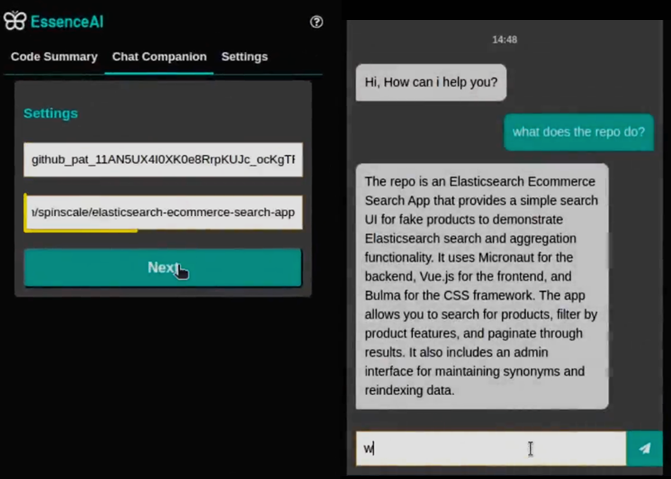The width and height of the screenshot is (671, 479).
Task: Open help via the question mark icon
Action: point(317,21)
